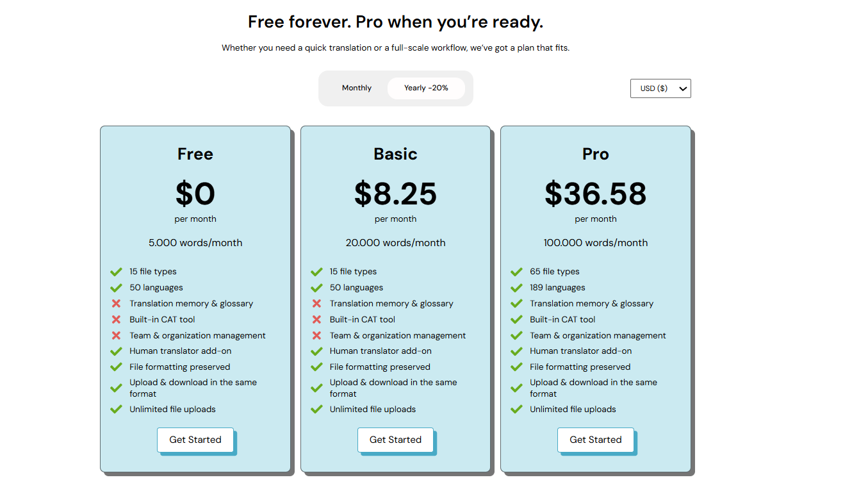Click the green check beside "65 file types" in Pro
Screen dimensions: 868x498
(516, 271)
